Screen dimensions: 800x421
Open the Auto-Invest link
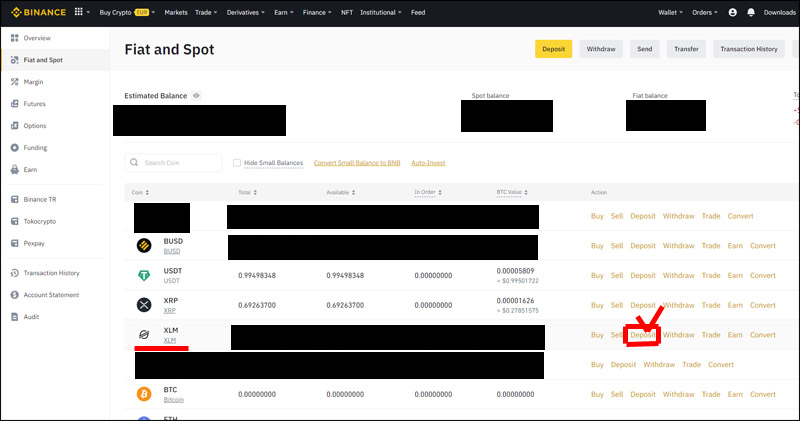click(x=428, y=163)
